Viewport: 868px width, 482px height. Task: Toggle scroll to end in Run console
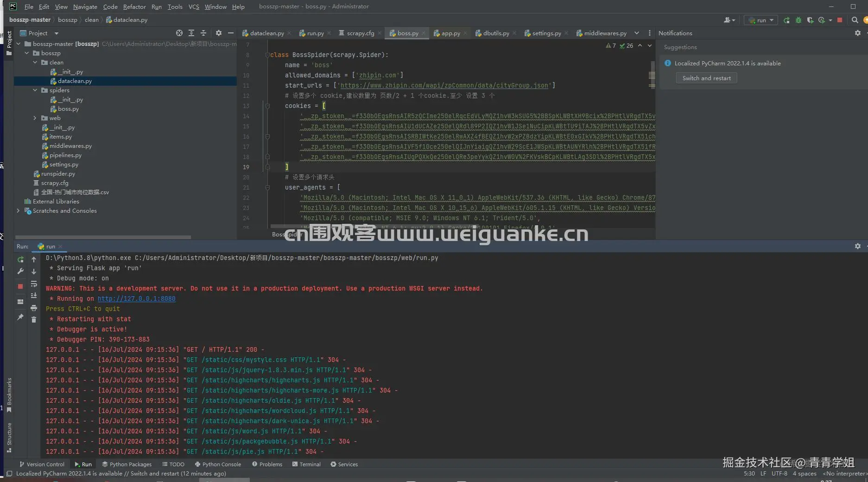coord(34,296)
